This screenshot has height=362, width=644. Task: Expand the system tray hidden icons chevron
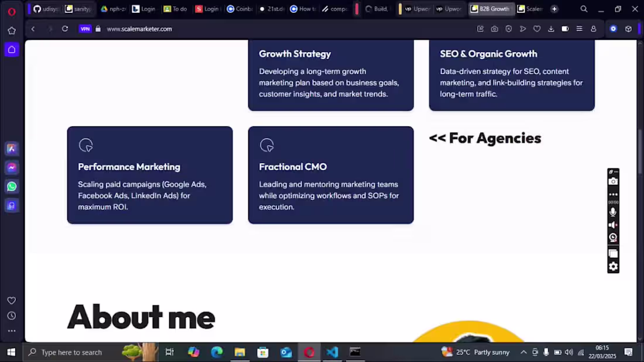point(523,352)
